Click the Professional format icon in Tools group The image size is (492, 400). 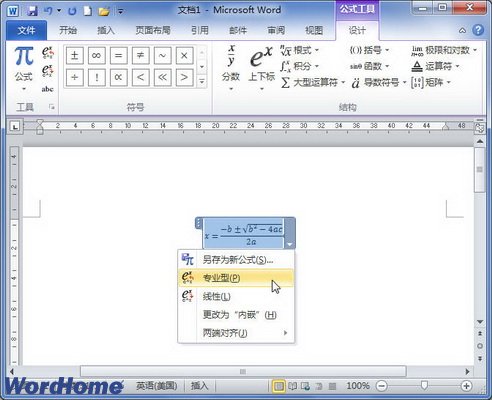pyautogui.click(x=48, y=52)
